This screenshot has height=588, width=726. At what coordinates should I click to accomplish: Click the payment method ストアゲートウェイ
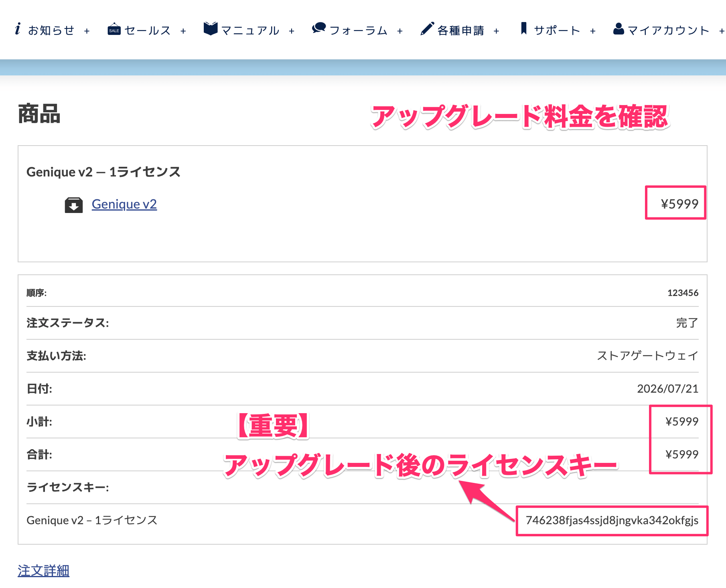coord(648,355)
